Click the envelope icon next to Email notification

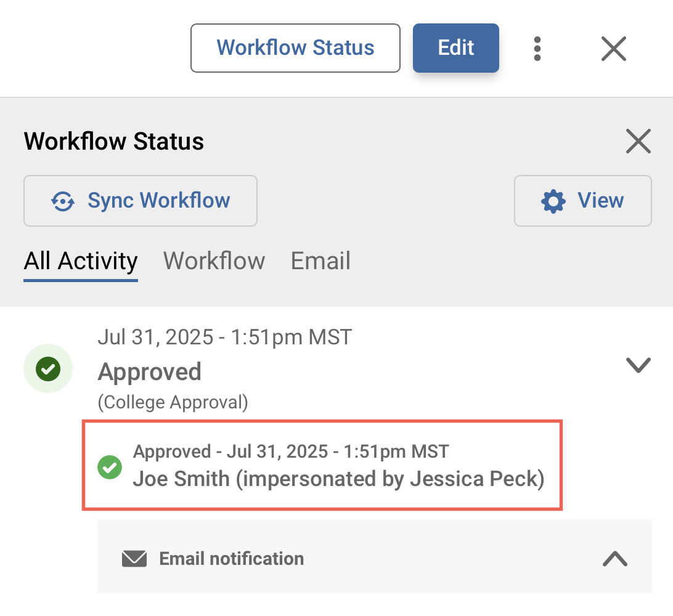[x=133, y=558]
